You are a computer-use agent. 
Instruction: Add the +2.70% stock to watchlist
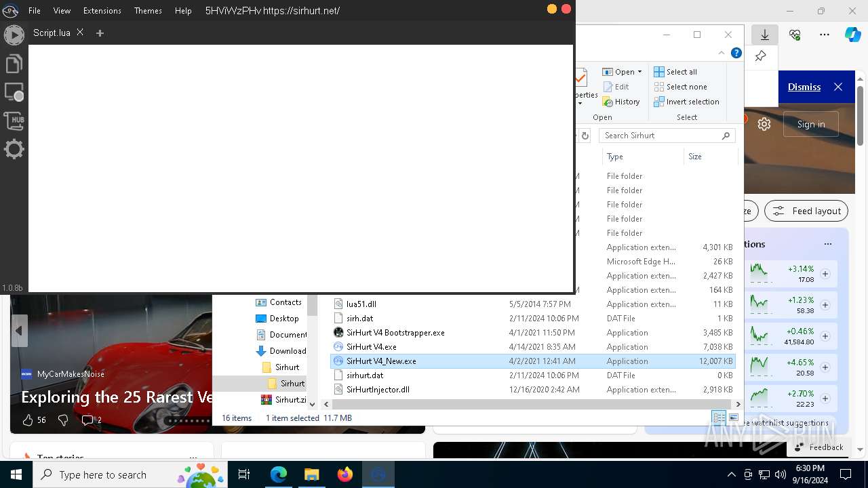coord(825,399)
